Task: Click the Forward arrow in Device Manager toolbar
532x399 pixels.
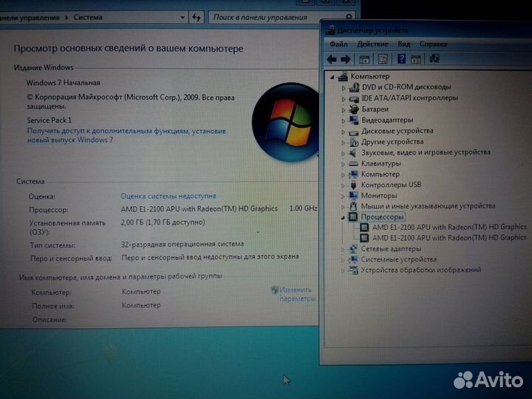Action: [x=345, y=59]
